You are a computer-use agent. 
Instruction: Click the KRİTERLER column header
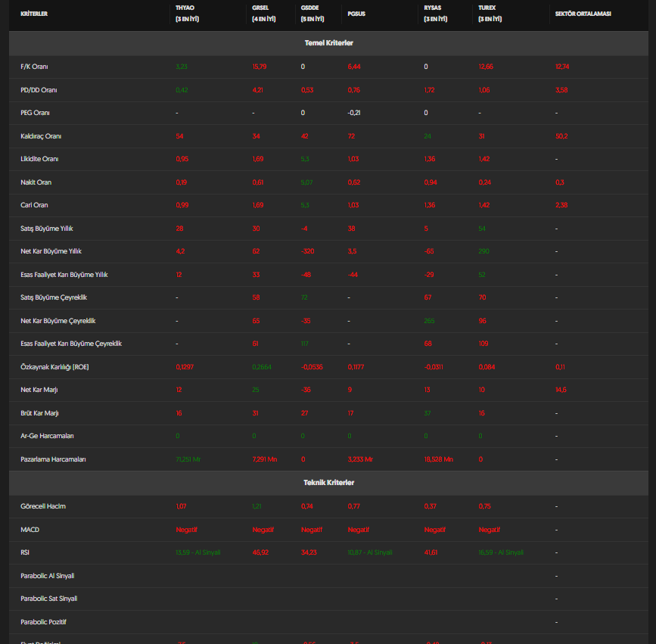pos(34,14)
